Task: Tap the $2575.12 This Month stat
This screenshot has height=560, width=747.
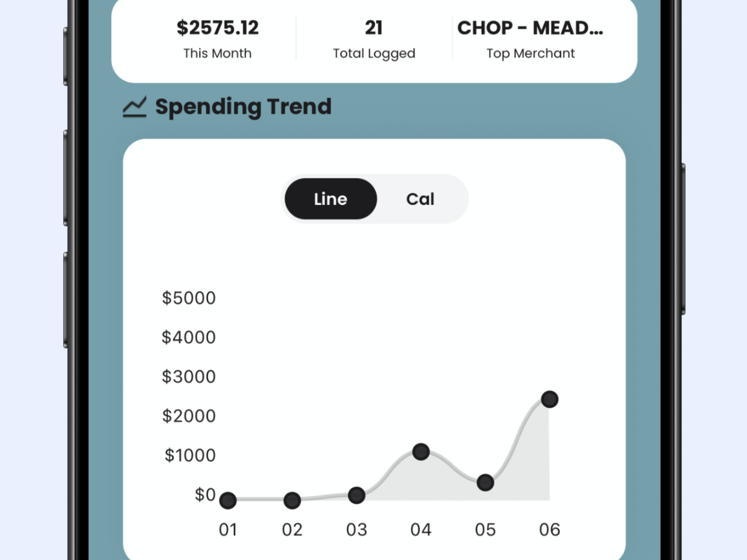Action: tap(217, 38)
